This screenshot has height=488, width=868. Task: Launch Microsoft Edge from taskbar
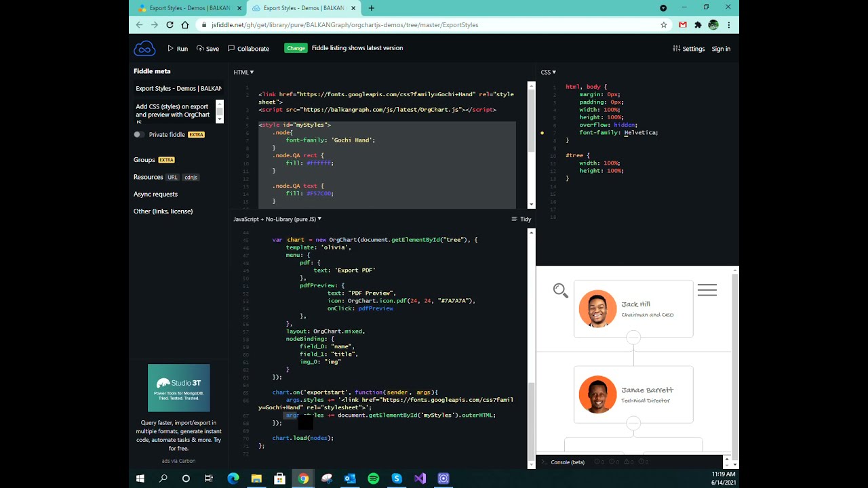[x=233, y=479]
